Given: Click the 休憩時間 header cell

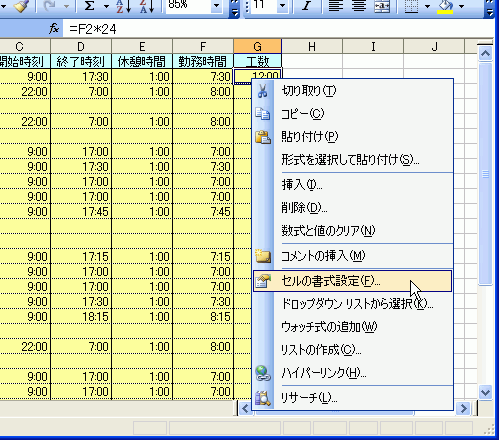Looking at the screenshot, I should [142, 61].
